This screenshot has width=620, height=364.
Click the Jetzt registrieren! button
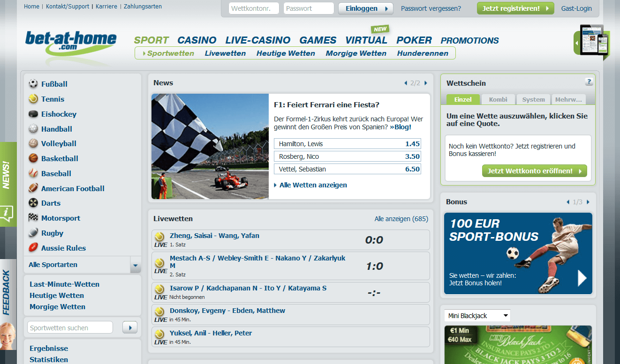pyautogui.click(x=515, y=8)
